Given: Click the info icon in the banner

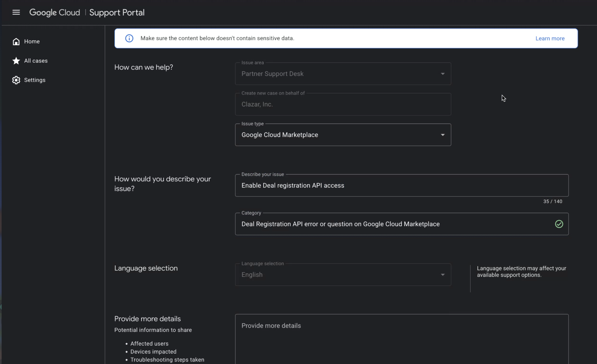Looking at the screenshot, I should 129,38.
